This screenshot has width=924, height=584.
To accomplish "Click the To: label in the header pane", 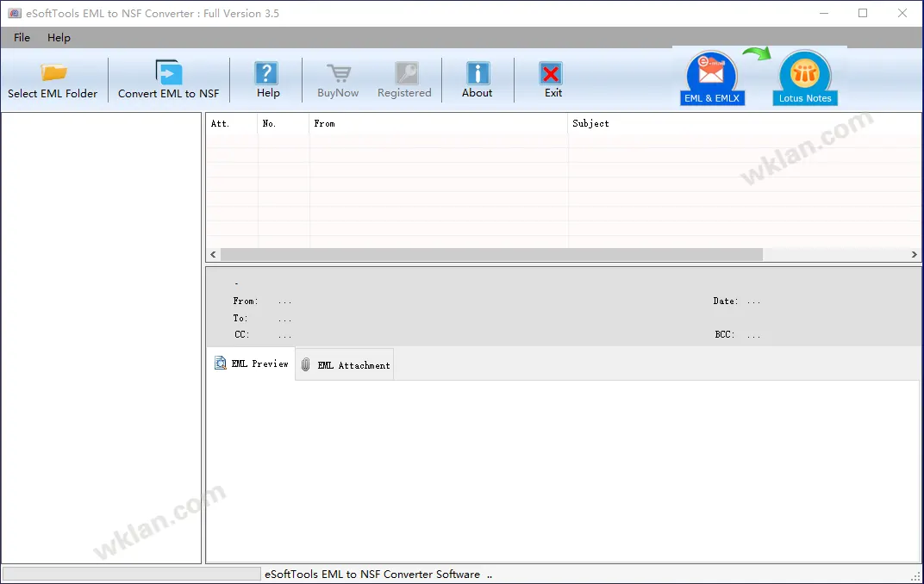I will tap(240, 318).
